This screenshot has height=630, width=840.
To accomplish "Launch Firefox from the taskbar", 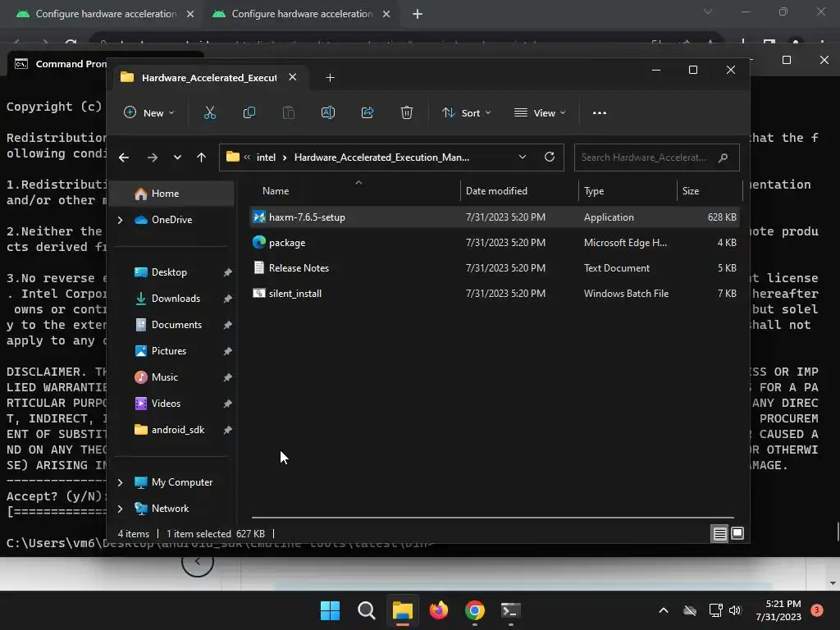I will [439, 610].
